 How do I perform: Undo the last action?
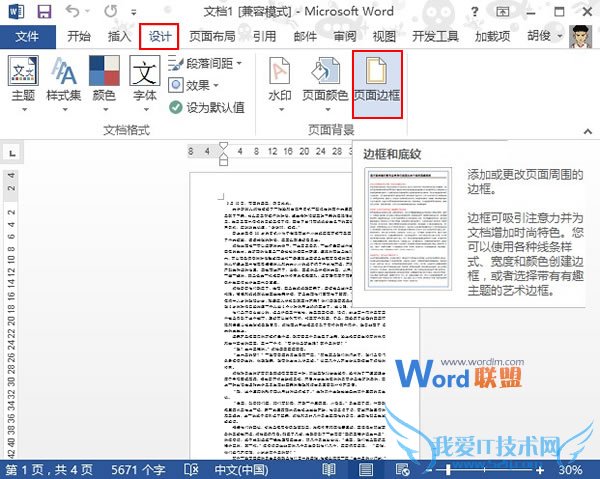(72, 11)
